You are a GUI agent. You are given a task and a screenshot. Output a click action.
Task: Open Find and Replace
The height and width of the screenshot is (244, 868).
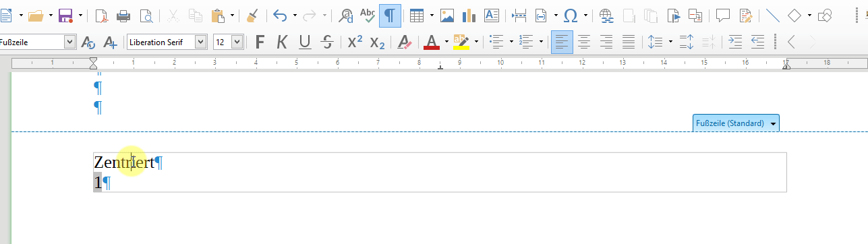tap(346, 15)
